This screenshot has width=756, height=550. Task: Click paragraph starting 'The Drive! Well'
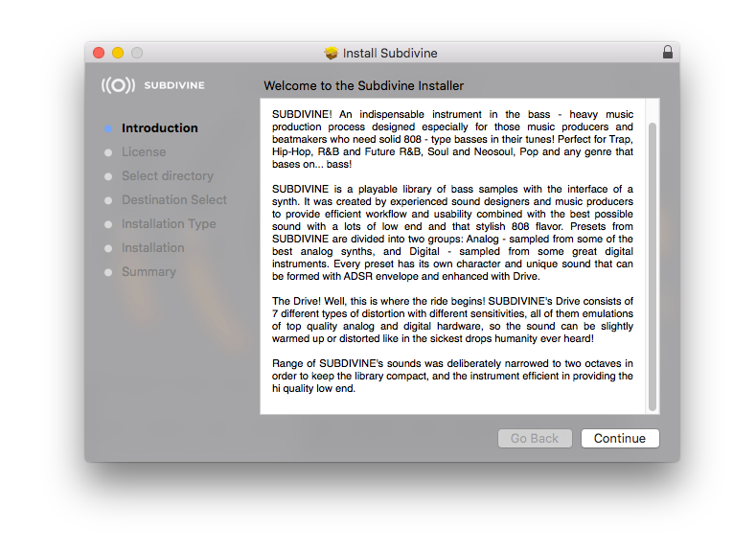452,320
